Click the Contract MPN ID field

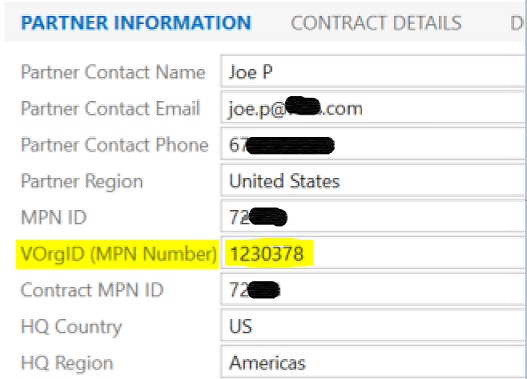pyautogui.click(x=373, y=289)
